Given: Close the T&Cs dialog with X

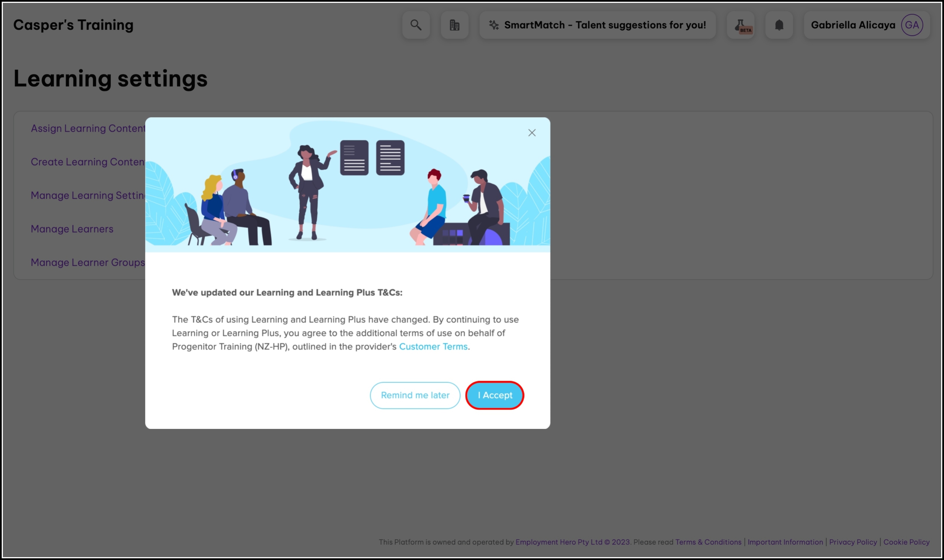Looking at the screenshot, I should (532, 133).
